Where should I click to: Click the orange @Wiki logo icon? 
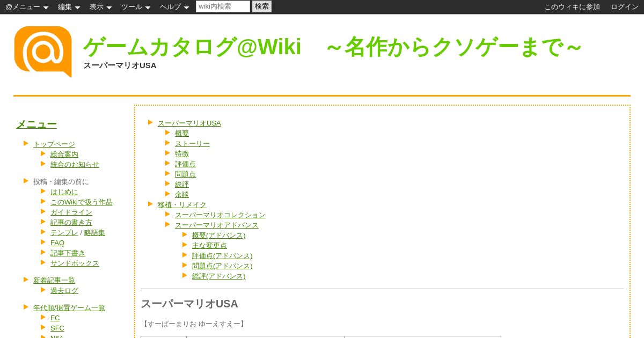tap(43, 52)
